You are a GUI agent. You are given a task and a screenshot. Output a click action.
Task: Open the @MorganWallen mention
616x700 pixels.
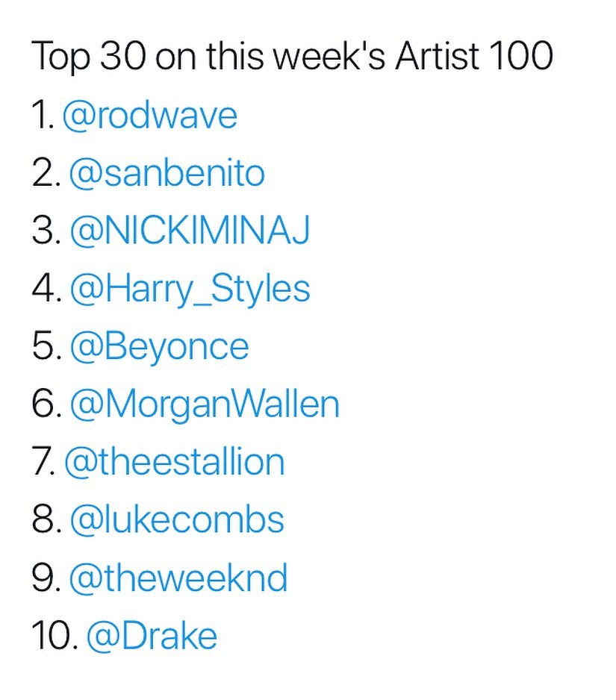click(204, 404)
